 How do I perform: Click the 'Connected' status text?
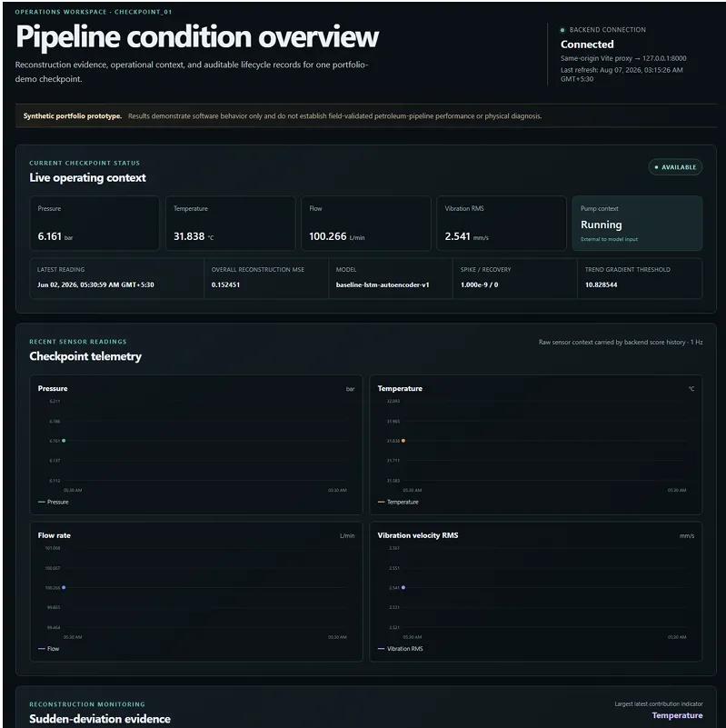point(587,45)
